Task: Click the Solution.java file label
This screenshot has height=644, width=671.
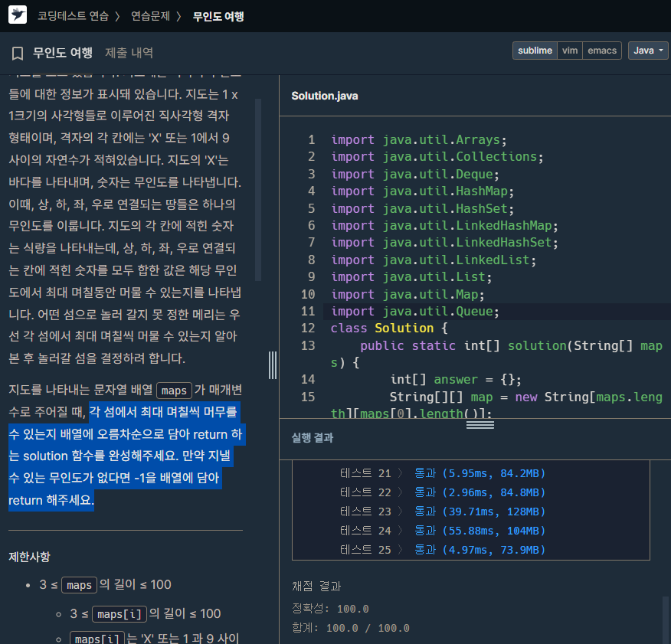Action: pos(324,96)
